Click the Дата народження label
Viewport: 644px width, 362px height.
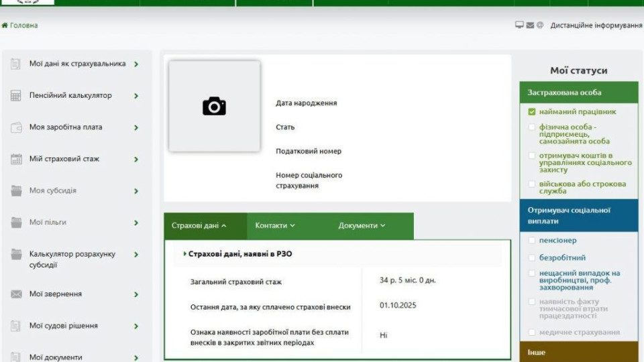coord(306,103)
